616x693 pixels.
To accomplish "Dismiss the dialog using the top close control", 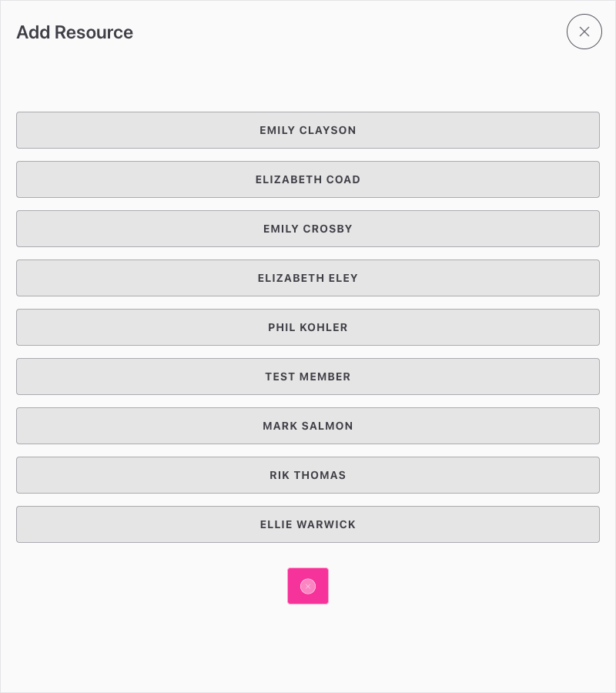I will (x=584, y=32).
